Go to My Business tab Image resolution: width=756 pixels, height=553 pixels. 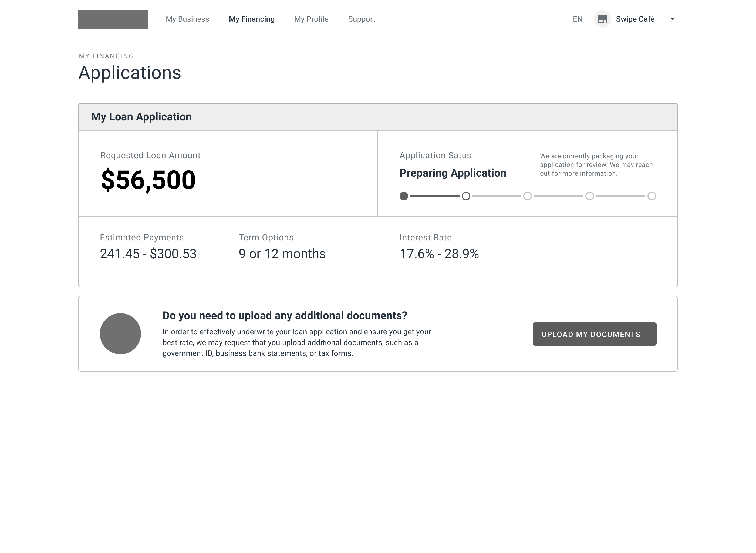click(187, 19)
